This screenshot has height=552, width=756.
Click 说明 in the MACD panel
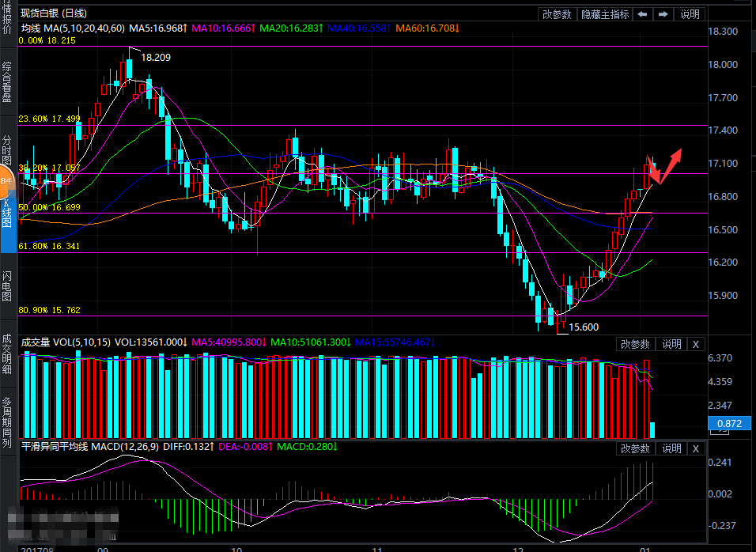pyautogui.click(x=671, y=448)
